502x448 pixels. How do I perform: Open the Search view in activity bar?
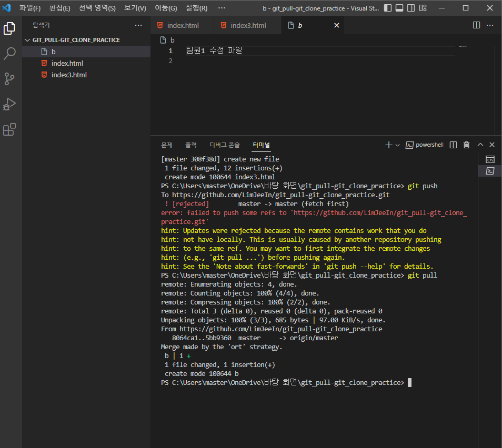(9, 54)
